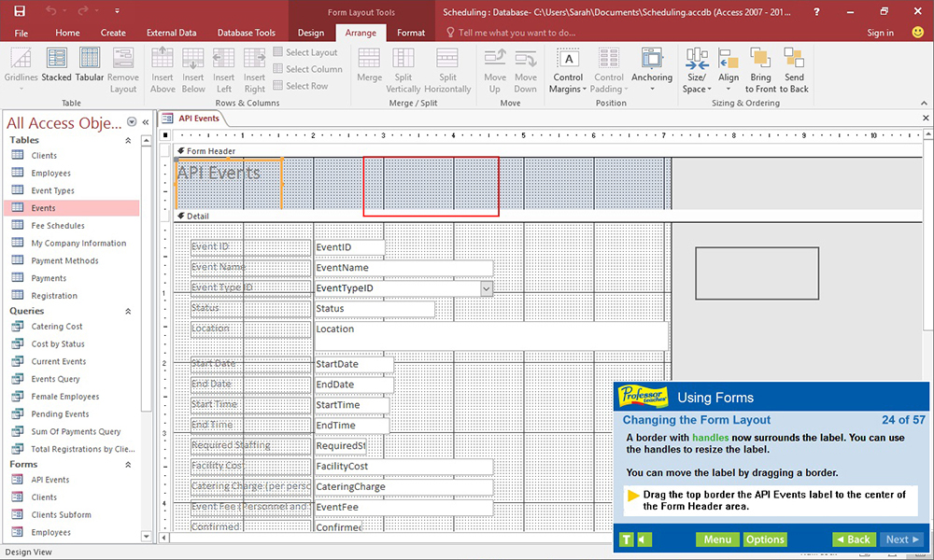Click the Insert Above icon
Screen dimensions: 934x560
click(x=162, y=58)
